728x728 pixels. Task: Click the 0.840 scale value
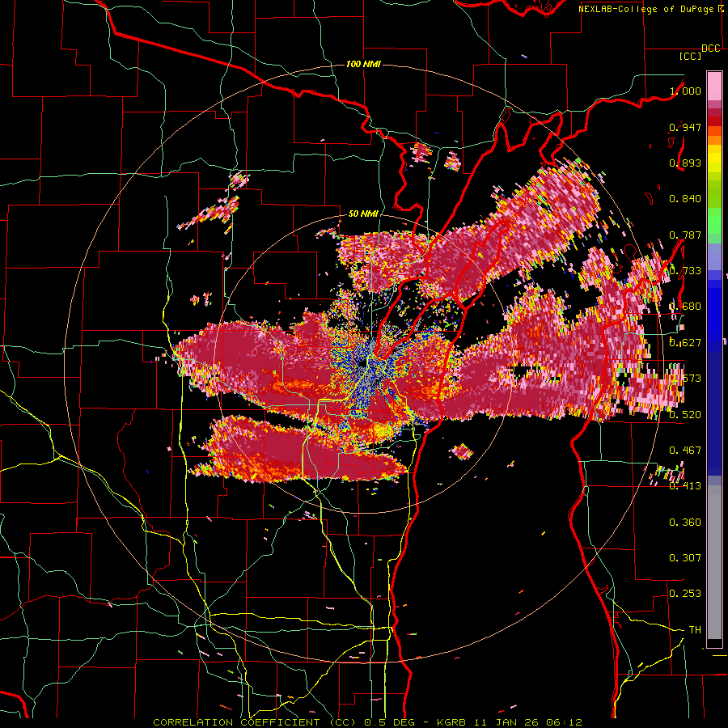[685, 199]
